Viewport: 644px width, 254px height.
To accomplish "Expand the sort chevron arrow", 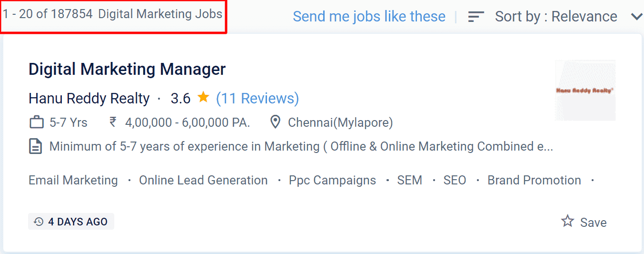I will (x=636, y=17).
